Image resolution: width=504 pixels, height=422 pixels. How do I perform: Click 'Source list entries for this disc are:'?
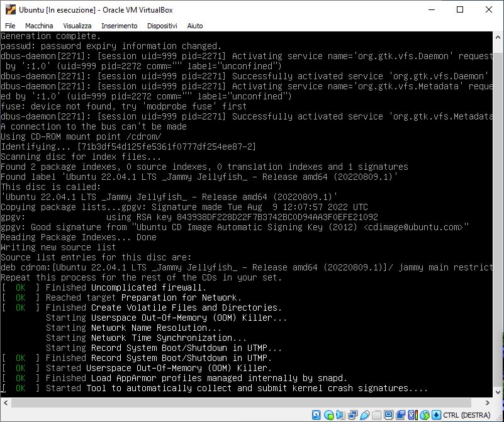[x=96, y=257]
